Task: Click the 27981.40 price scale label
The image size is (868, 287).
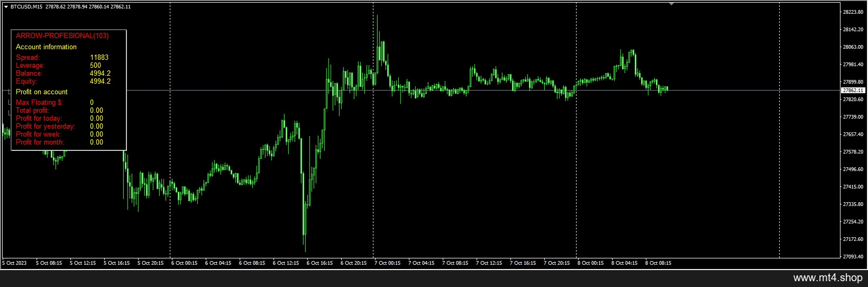Action: coord(853,65)
